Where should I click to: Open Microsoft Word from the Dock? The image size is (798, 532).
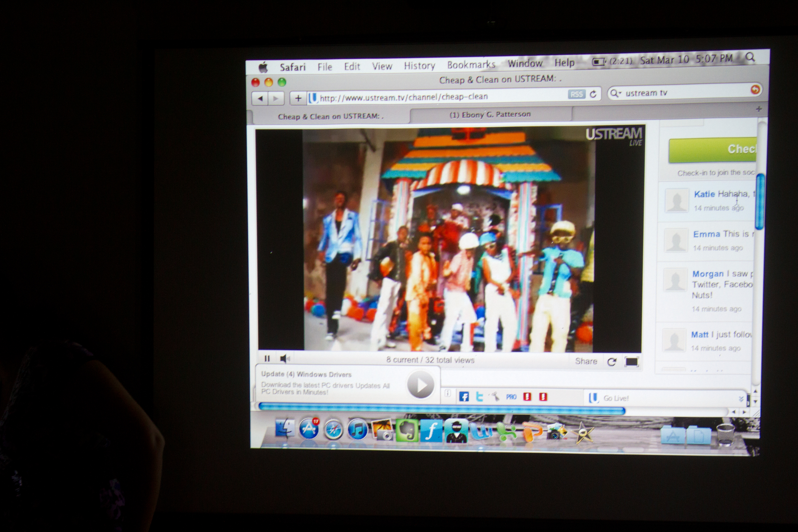click(481, 432)
